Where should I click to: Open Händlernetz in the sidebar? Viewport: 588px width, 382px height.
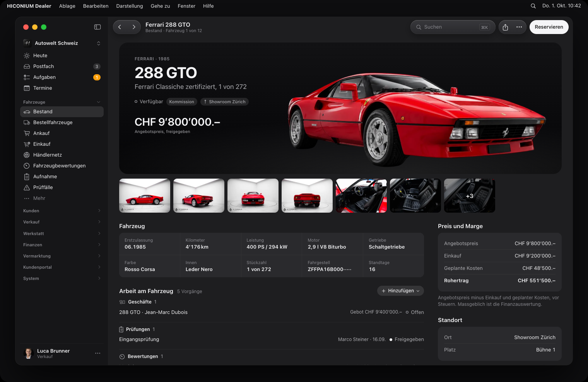click(62, 155)
